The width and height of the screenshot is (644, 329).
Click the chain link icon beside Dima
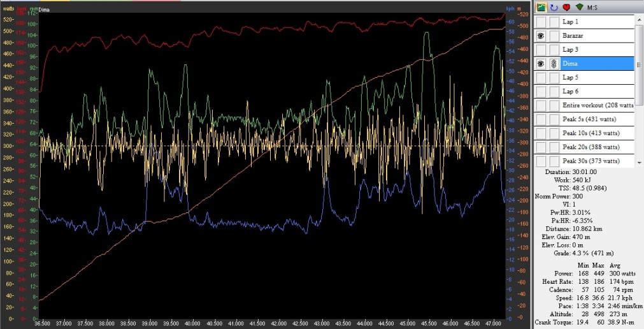click(x=554, y=64)
